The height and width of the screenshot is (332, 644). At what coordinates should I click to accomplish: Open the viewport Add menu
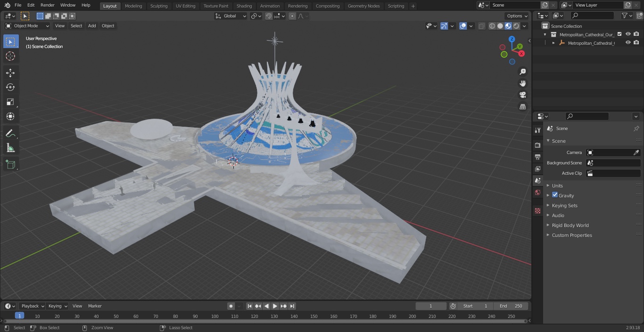tap(92, 26)
